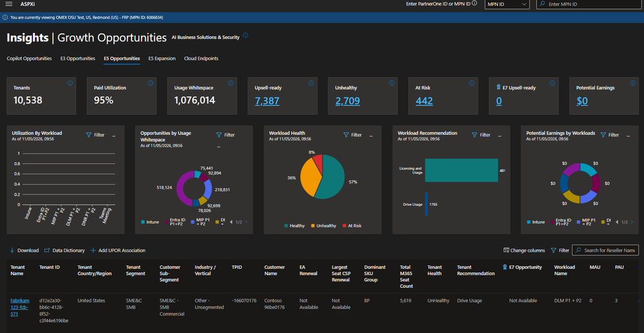Click info icon on Paid Utilization card
This screenshot has width=644, height=333.
pos(150,83)
